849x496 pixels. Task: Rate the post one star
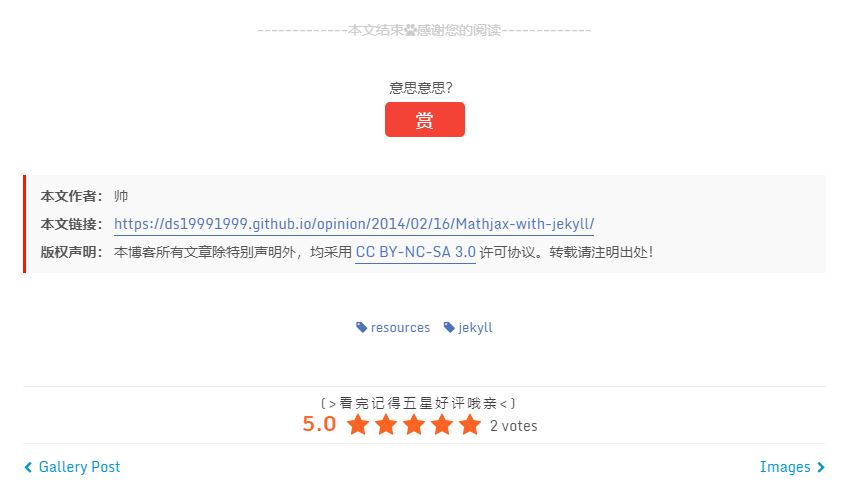click(x=358, y=425)
